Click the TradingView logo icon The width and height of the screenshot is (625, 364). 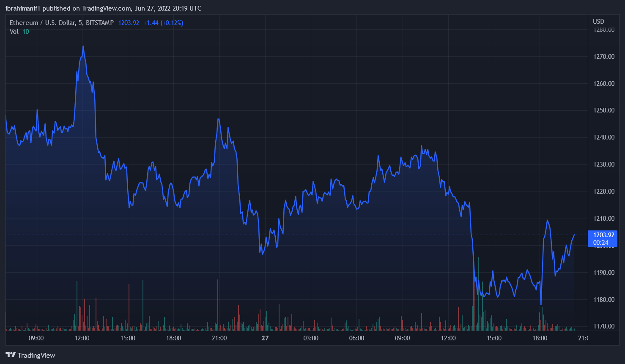coord(11,355)
